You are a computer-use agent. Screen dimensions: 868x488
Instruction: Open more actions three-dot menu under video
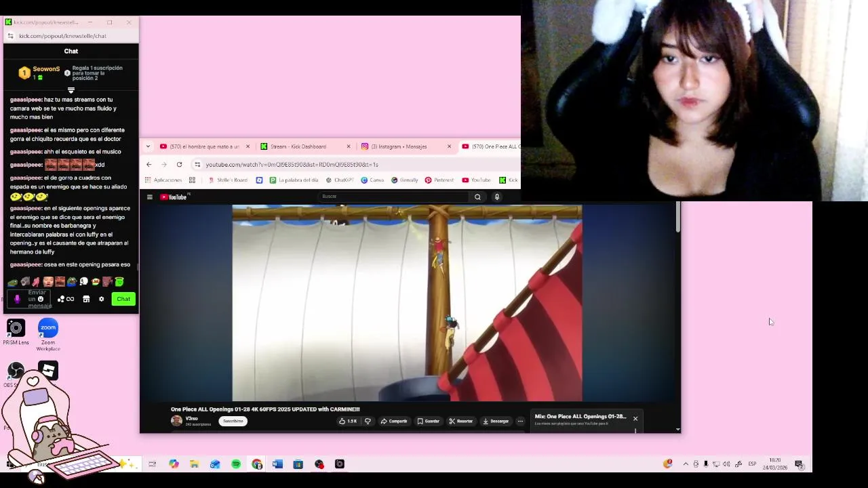pyautogui.click(x=520, y=422)
